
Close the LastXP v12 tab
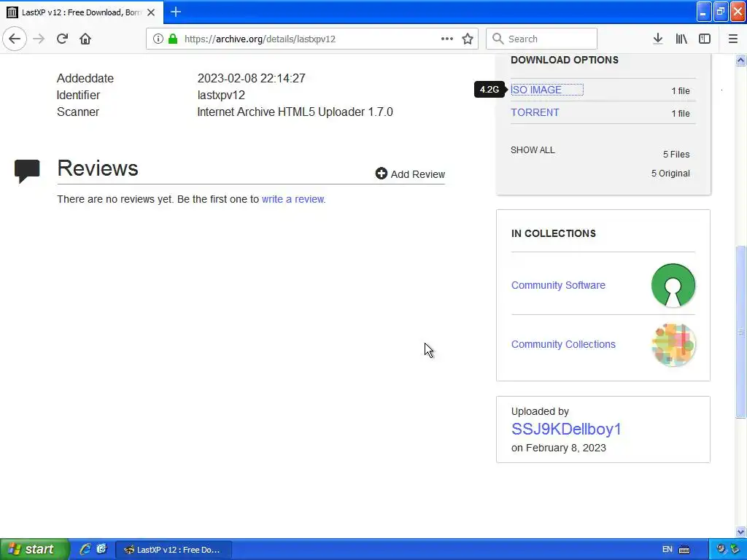tap(151, 12)
